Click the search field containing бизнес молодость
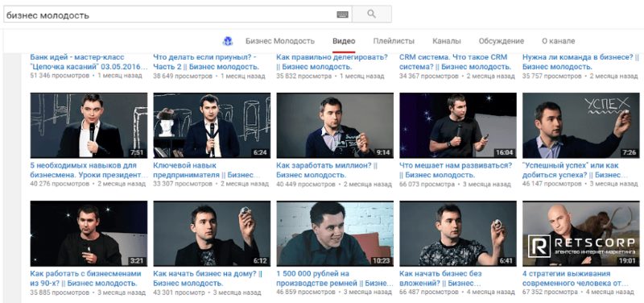 [x=177, y=15]
